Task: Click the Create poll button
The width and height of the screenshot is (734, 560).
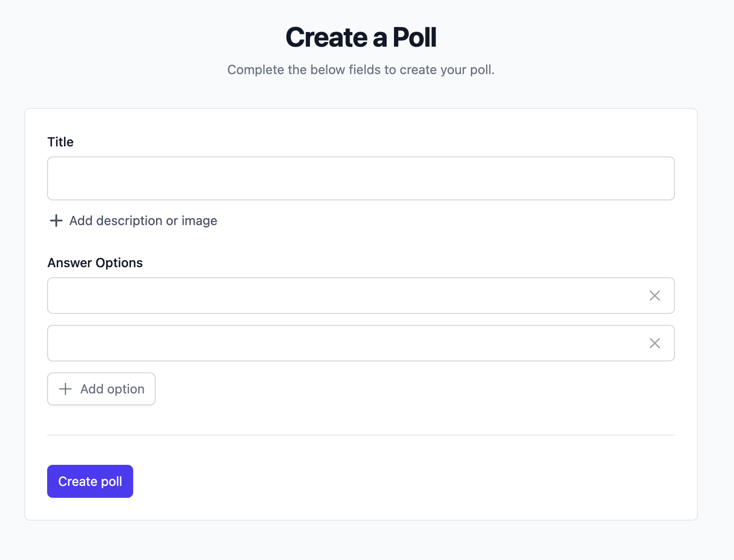Action: coord(90,481)
